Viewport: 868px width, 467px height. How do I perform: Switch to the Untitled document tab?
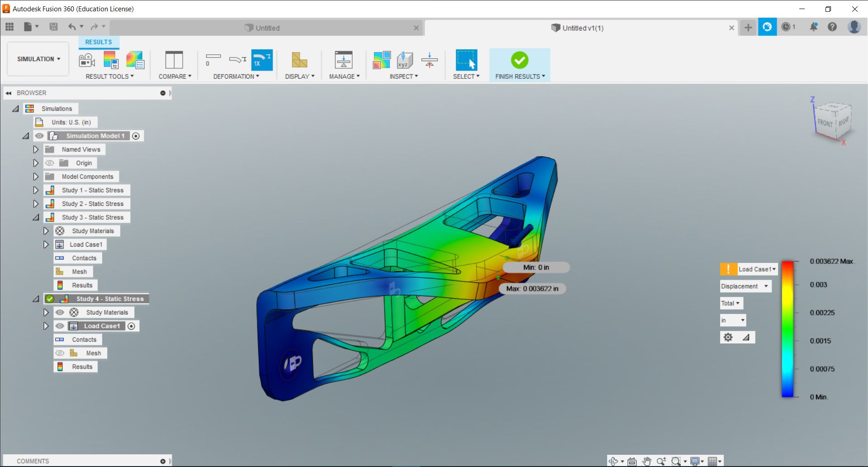click(267, 28)
